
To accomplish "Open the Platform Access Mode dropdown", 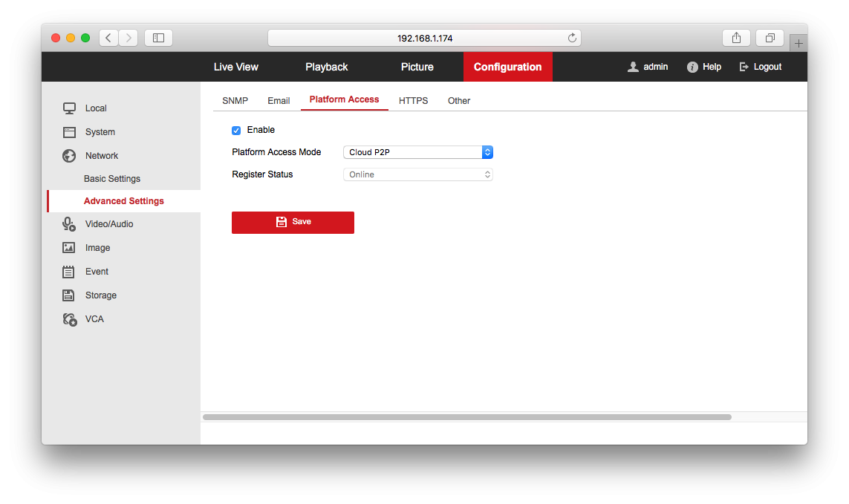I will (x=418, y=152).
